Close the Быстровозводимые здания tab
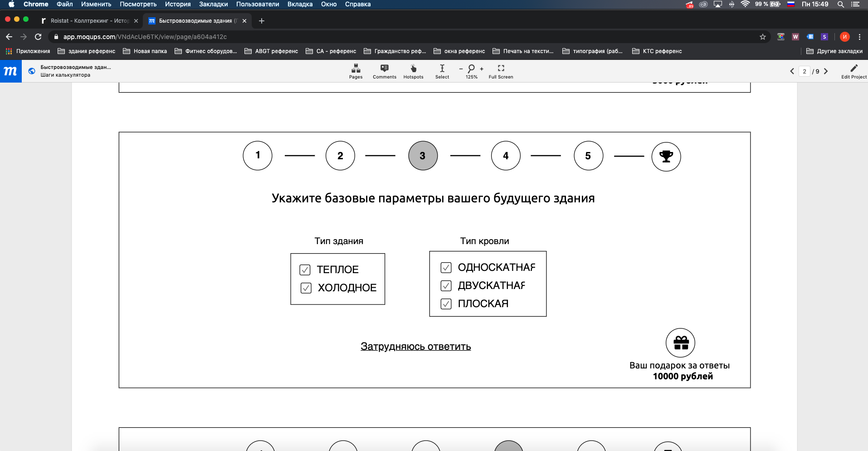This screenshot has height=451, width=868. point(244,21)
